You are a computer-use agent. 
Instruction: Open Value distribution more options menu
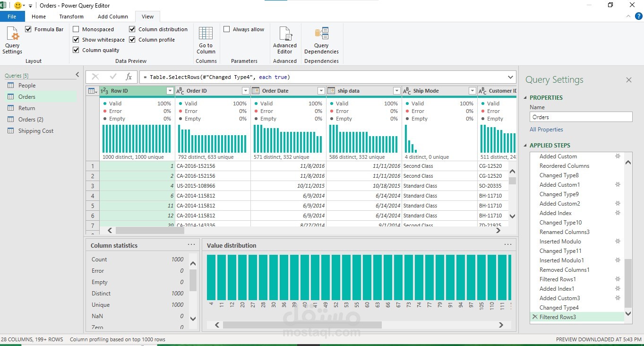pyautogui.click(x=508, y=245)
